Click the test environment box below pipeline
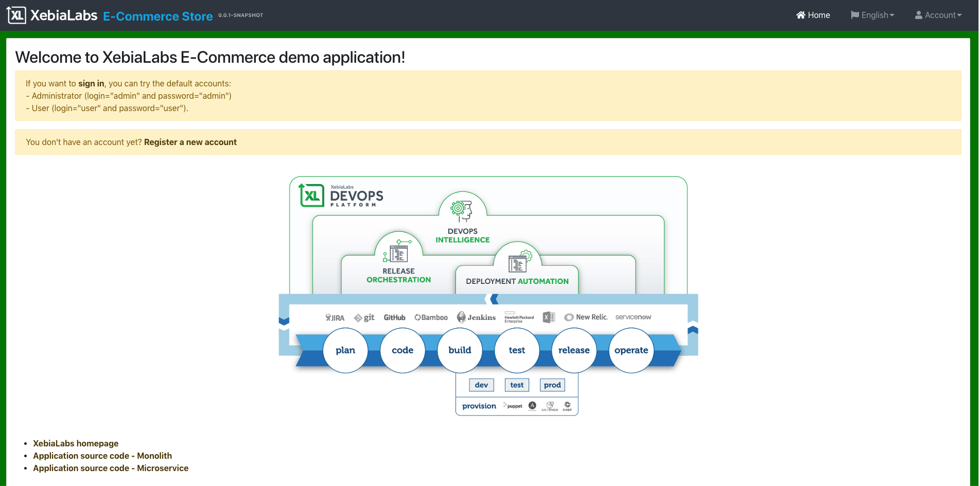 pyautogui.click(x=517, y=385)
